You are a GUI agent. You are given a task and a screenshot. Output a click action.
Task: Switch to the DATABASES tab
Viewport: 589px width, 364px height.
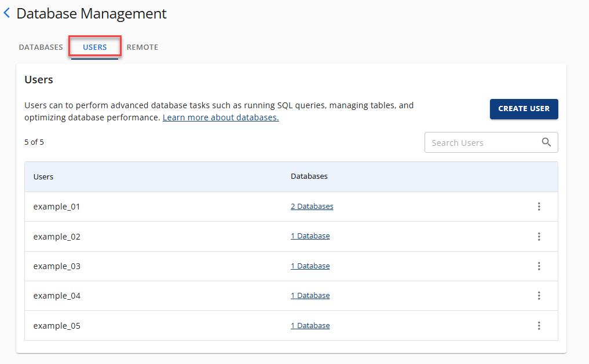(41, 47)
